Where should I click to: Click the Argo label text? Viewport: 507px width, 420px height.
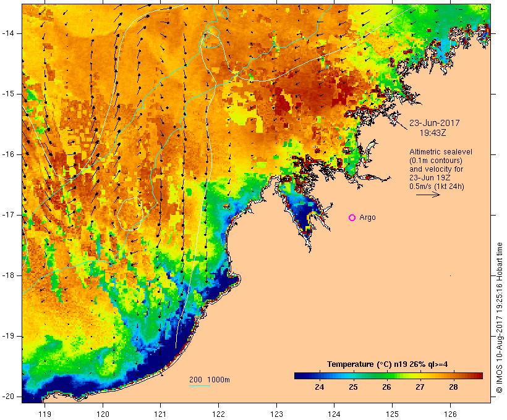pyautogui.click(x=367, y=218)
